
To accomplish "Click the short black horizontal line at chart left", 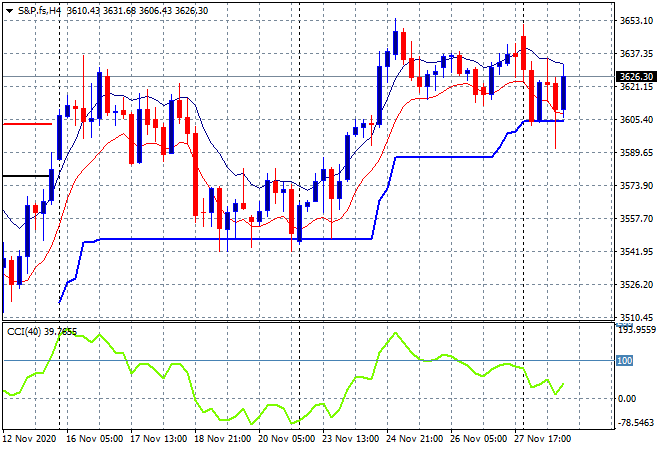I will 26,176.
